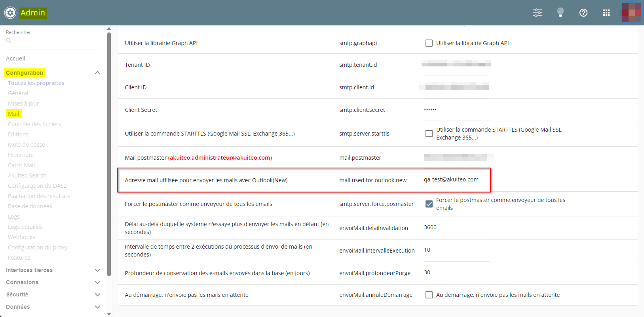Click the sidebar vertical scrollbar
Screen dimensions: 644x317
pos(109,154)
